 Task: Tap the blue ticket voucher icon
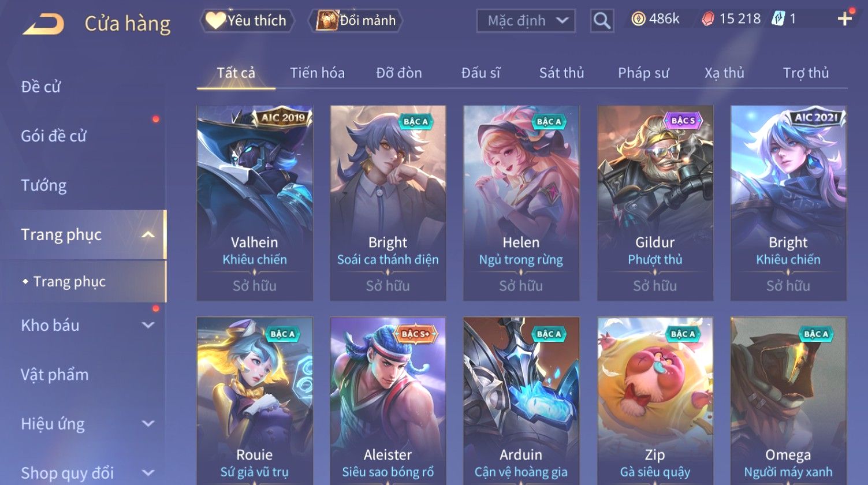[x=778, y=19]
